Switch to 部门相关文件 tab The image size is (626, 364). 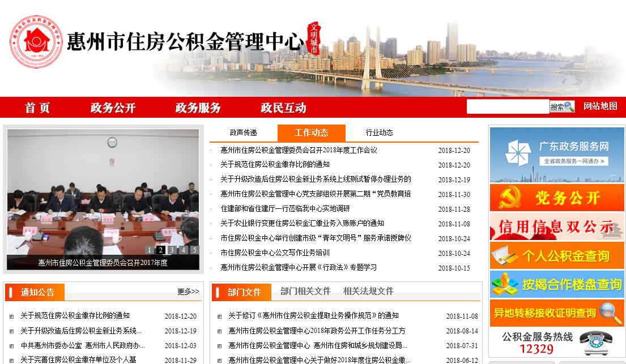click(x=305, y=291)
